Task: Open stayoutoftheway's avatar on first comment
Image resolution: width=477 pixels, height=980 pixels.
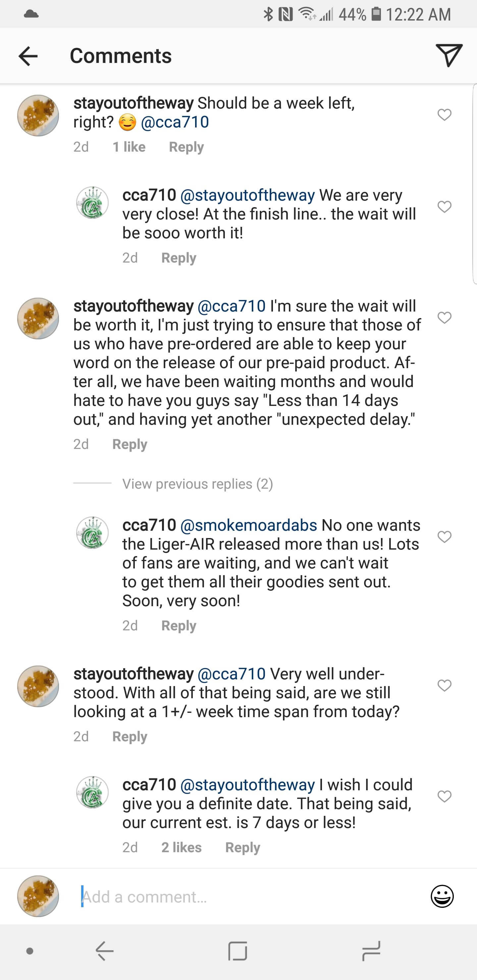Action: [x=38, y=116]
